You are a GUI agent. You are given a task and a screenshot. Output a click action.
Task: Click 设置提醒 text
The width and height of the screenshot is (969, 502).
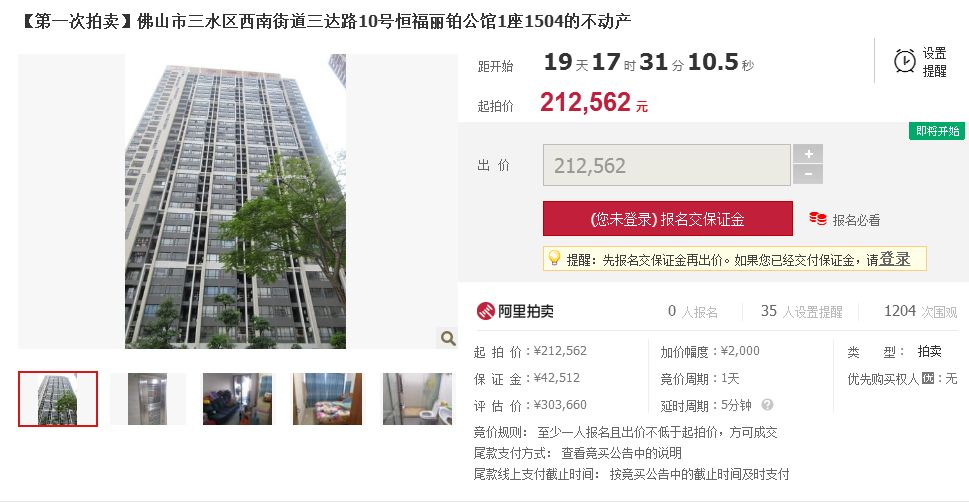click(x=934, y=62)
